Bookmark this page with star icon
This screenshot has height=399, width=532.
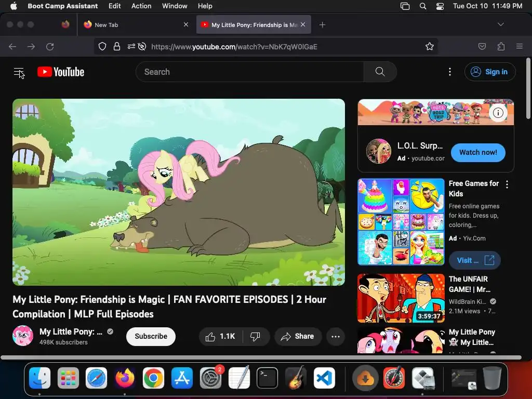(x=430, y=46)
